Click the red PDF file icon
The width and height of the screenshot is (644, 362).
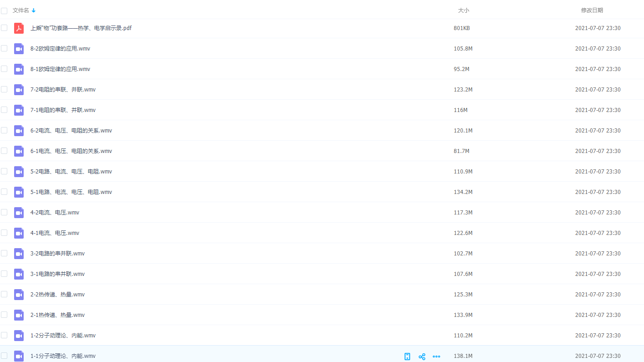19,28
